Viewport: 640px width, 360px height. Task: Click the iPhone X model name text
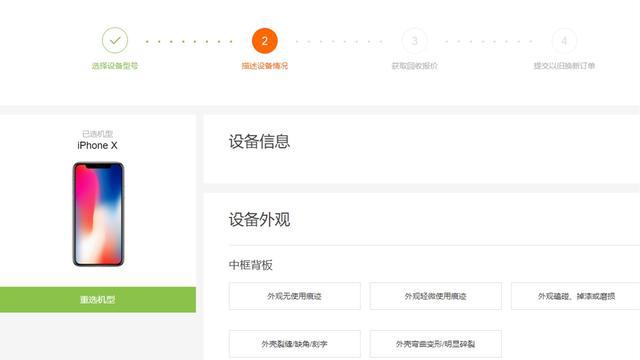click(x=98, y=145)
